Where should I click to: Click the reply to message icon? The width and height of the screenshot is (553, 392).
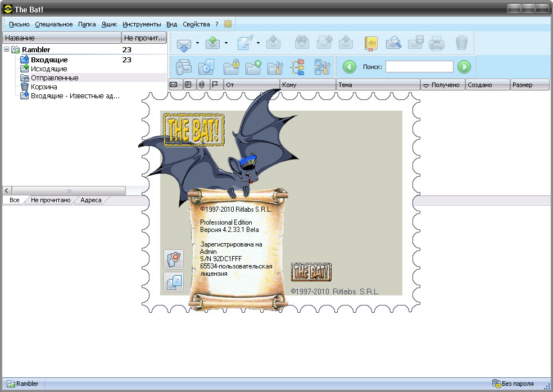273,43
